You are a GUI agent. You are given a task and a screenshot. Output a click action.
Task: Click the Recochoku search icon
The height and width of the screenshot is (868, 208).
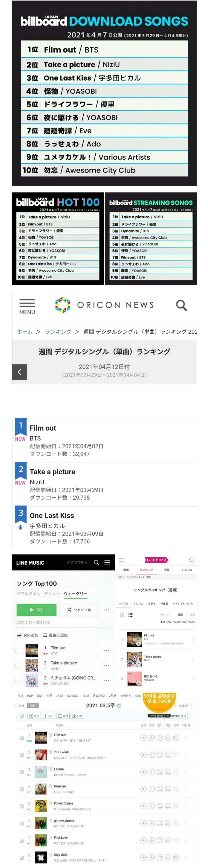(191, 560)
